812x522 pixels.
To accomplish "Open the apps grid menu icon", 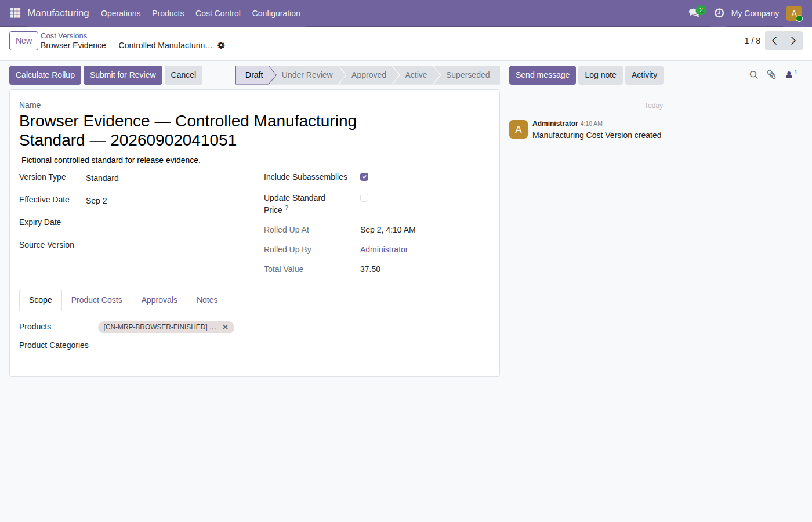I will click(x=15, y=13).
